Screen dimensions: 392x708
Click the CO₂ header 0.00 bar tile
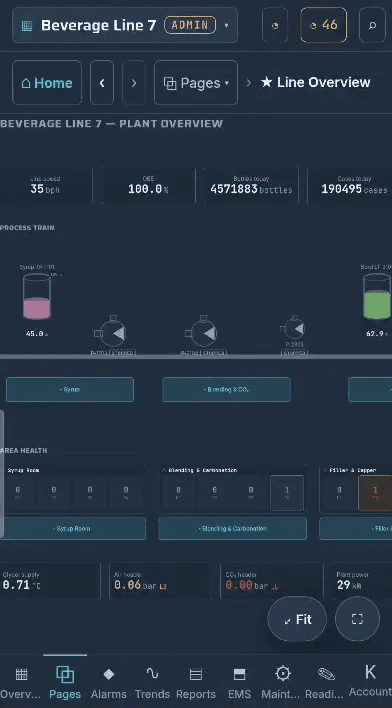(x=272, y=582)
